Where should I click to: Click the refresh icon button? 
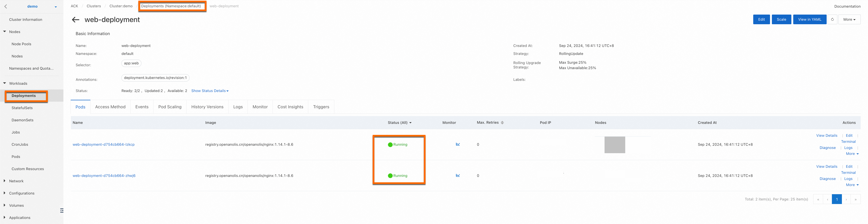coord(832,19)
